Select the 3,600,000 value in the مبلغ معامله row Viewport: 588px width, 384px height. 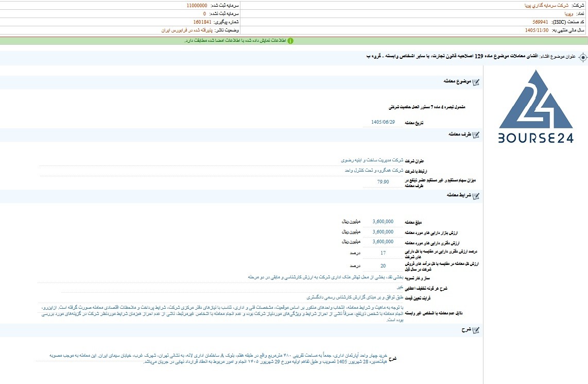pos(383,222)
